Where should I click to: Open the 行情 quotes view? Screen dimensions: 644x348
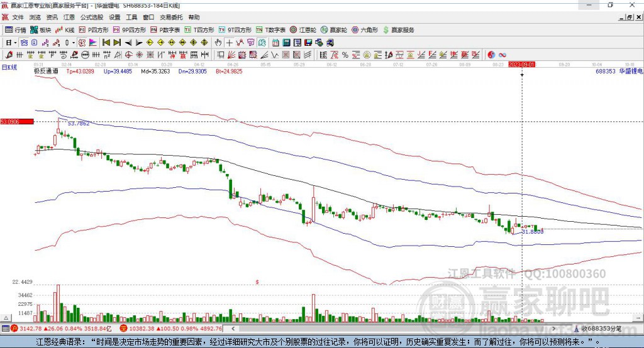coord(15,30)
